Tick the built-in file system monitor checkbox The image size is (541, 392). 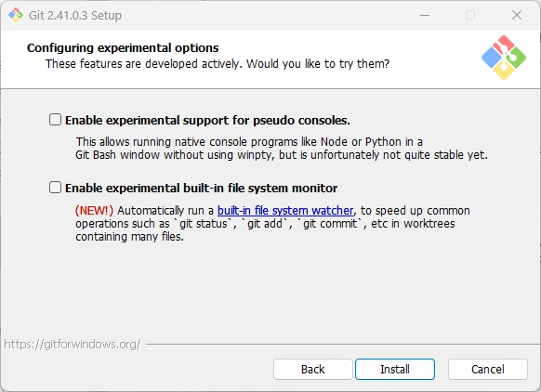(55, 188)
